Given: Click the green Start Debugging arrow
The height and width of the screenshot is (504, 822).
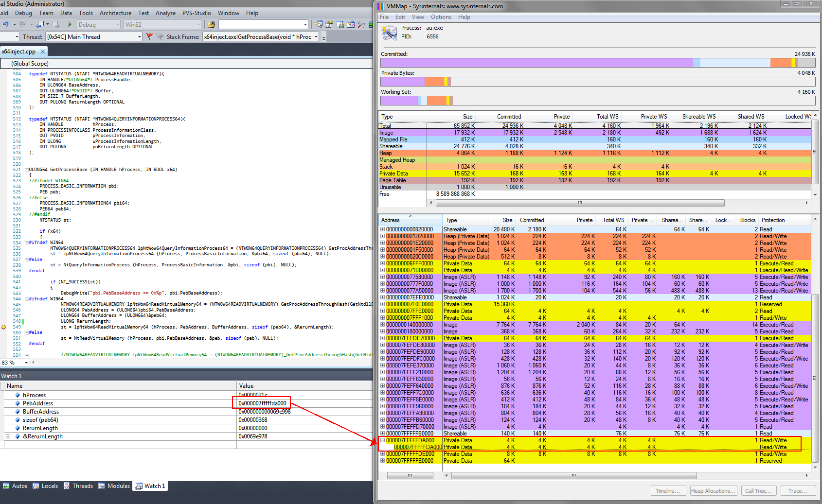Looking at the screenshot, I should (x=70, y=24).
